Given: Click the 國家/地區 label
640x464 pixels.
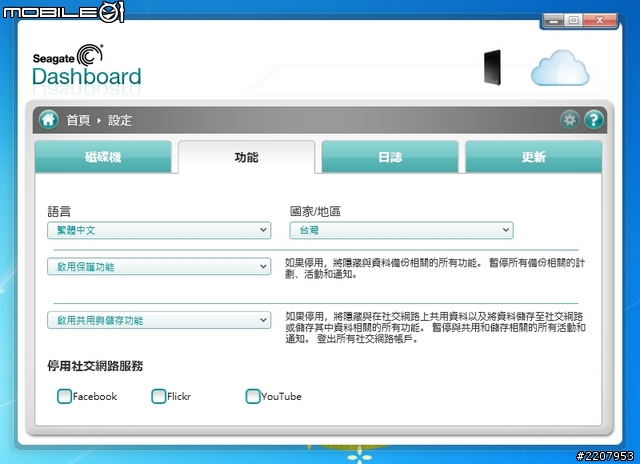Looking at the screenshot, I should [315, 211].
